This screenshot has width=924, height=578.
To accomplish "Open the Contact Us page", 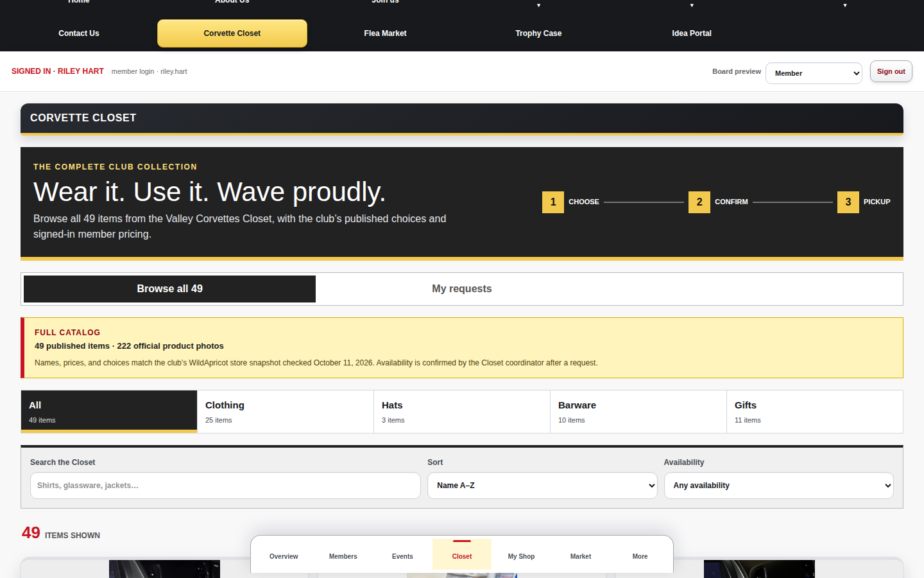I will pyautogui.click(x=79, y=33).
